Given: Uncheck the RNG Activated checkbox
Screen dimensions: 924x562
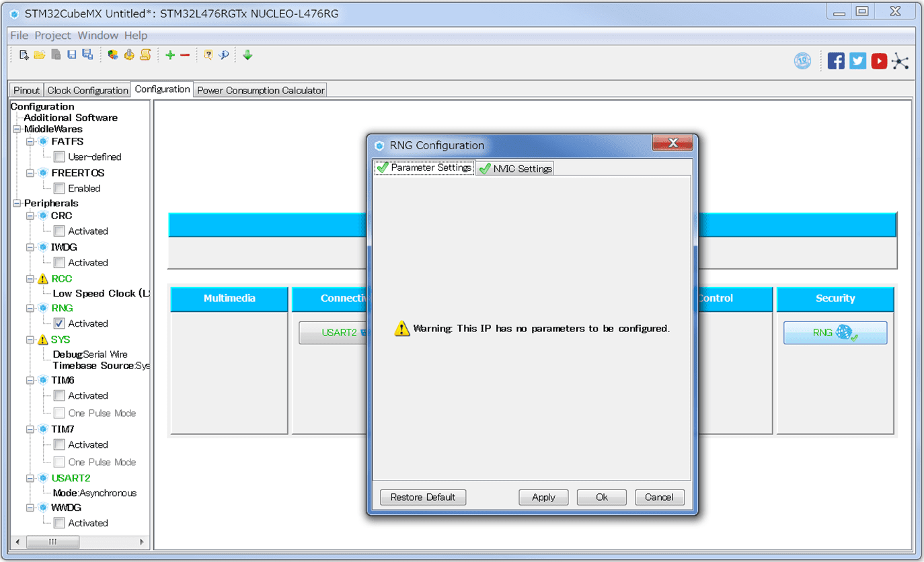Looking at the screenshot, I should pyautogui.click(x=59, y=323).
